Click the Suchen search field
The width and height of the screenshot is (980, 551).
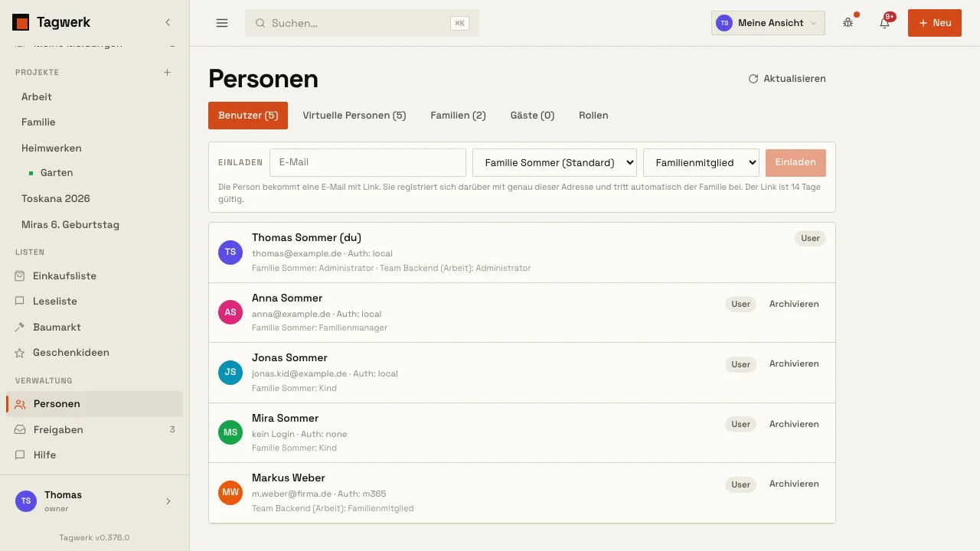tap(362, 23)
